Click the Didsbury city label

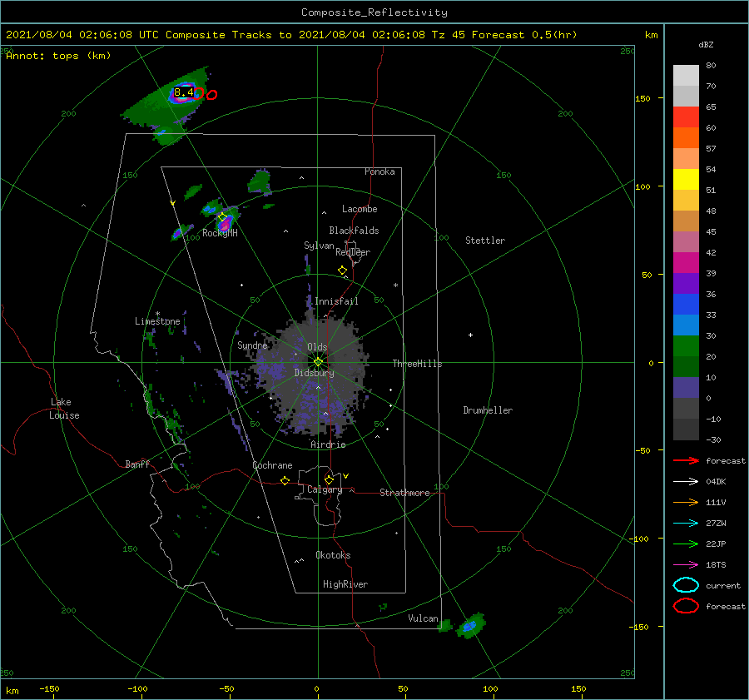tap(314, 373)
